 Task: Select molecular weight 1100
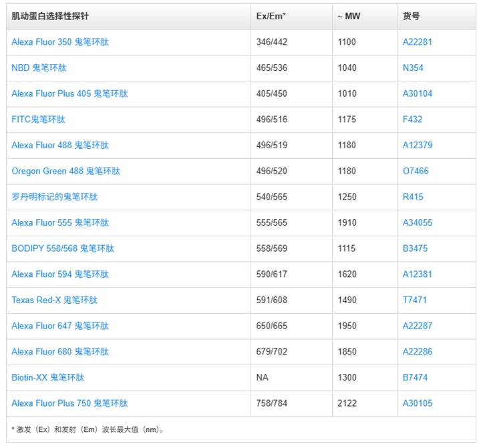pos(347,42)
